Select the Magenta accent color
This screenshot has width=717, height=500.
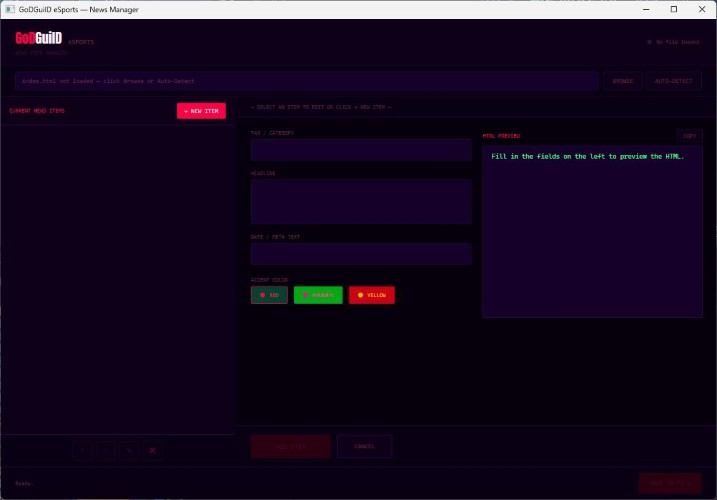pyautogui.click(x=318, y=295)
